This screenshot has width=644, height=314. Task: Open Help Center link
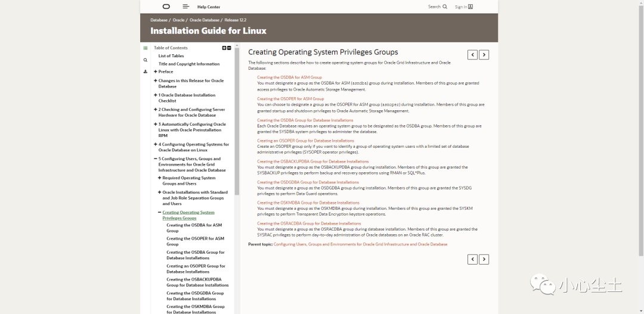[209, 7]
